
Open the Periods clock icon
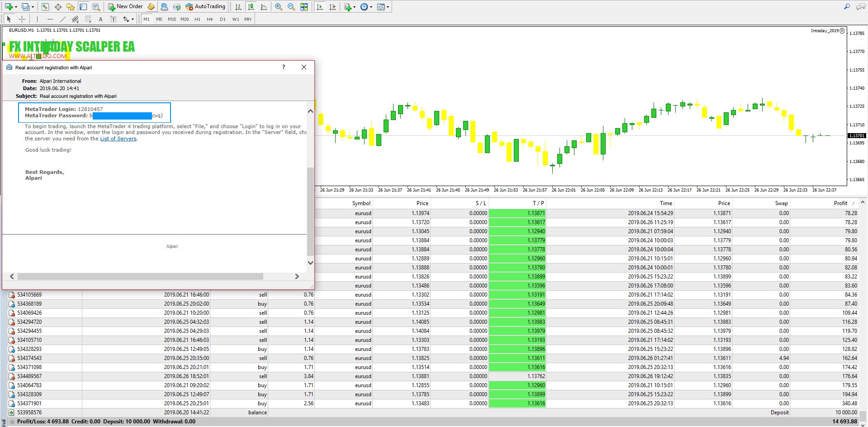(364, 7)
